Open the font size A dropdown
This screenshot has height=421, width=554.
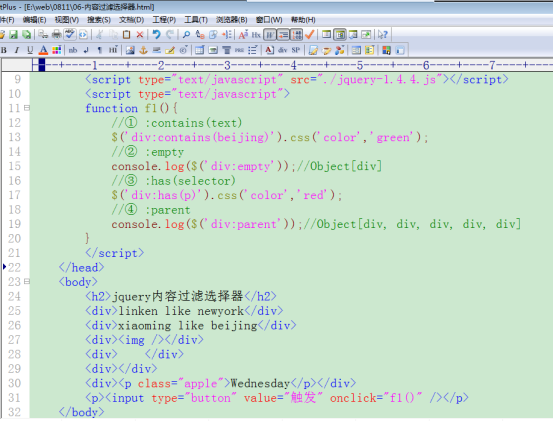coord(243,34)
